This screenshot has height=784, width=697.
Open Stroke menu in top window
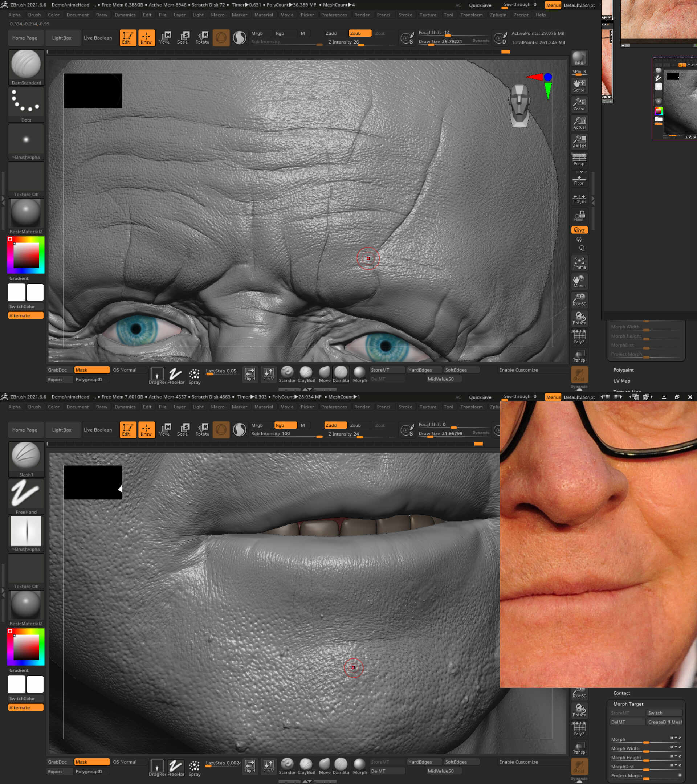pyautogui.click(x=405, y=15)
